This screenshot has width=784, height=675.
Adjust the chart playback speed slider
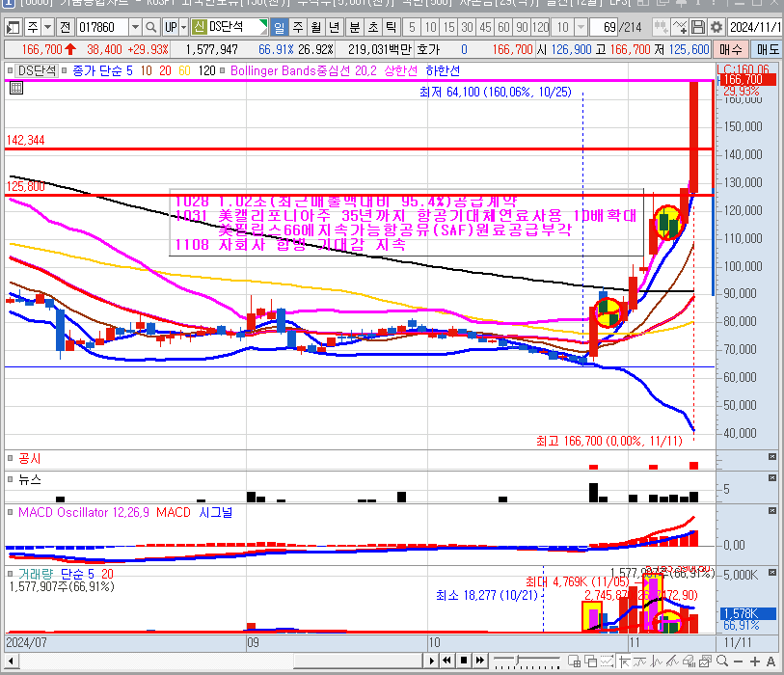point(527,661)
